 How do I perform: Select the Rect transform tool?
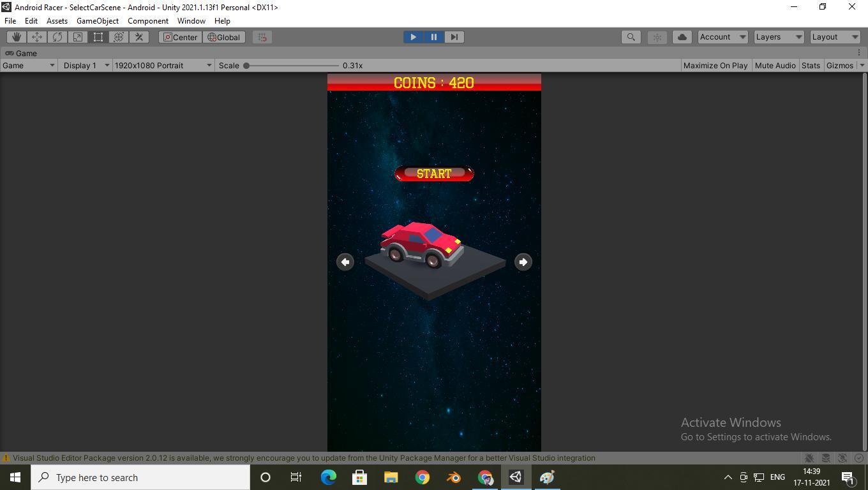[x=98, y=37]
